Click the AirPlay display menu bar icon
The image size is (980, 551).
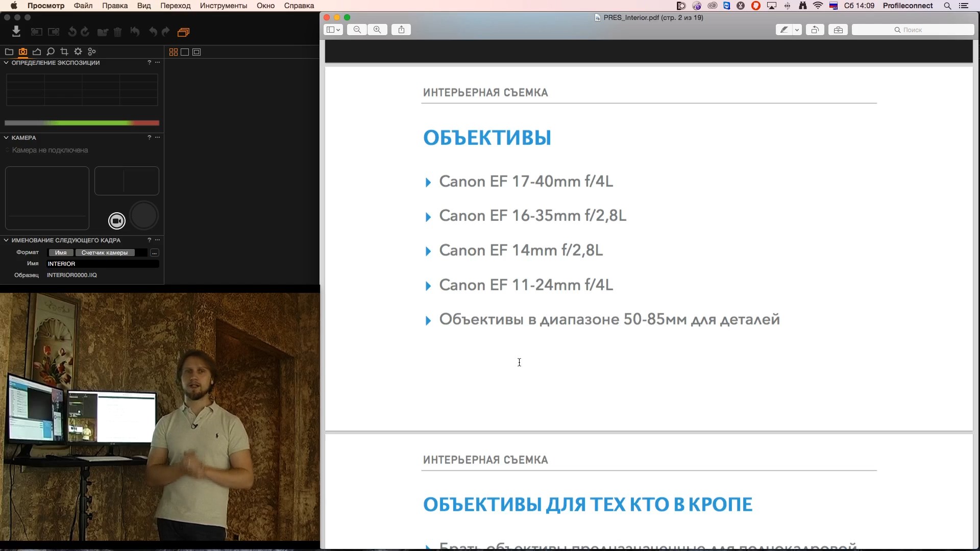[772, 6]
